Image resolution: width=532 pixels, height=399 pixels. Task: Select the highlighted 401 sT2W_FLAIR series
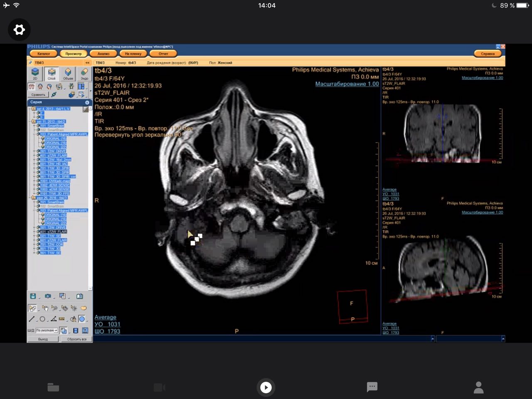tap(54, 232)
